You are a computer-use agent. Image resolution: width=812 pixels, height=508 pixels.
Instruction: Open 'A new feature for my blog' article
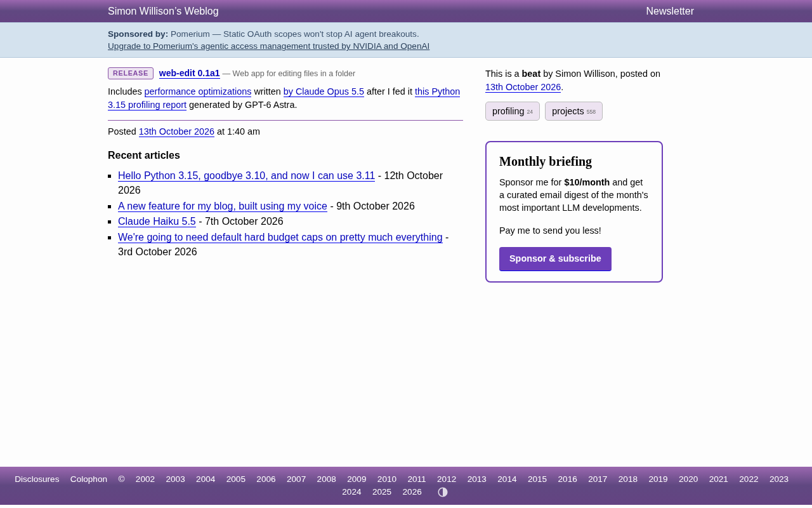tap(223, 206)
